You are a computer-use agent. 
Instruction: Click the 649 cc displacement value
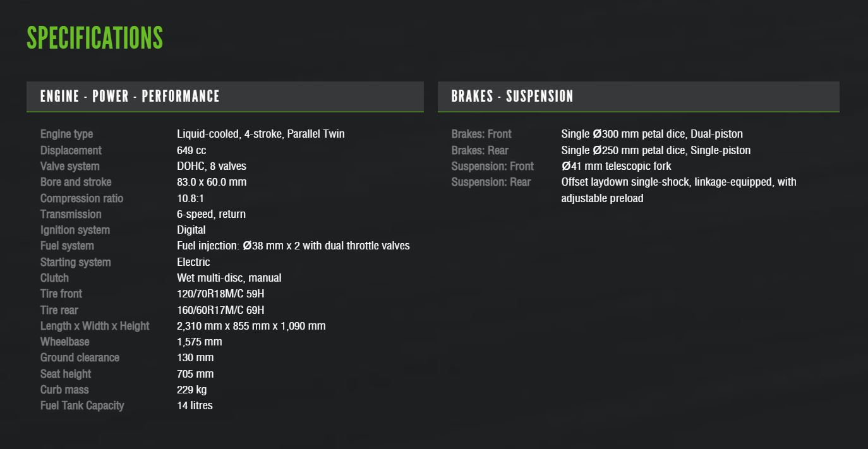[x=191, y=150]
